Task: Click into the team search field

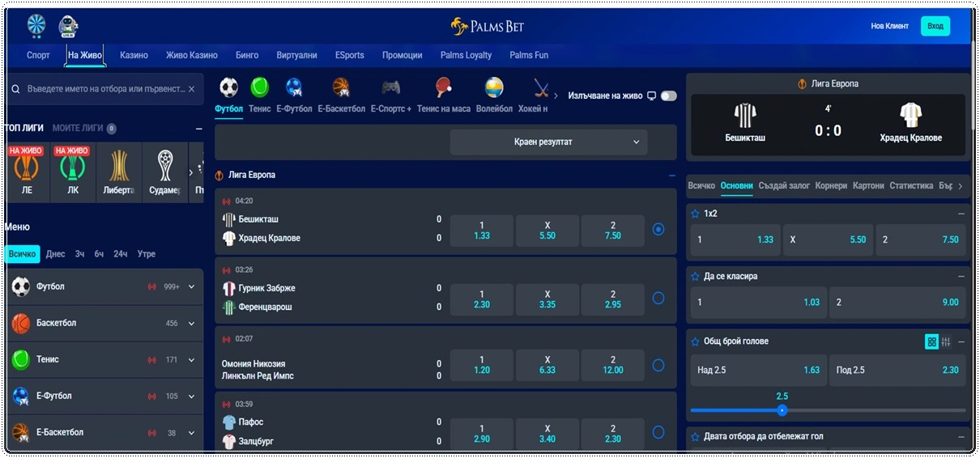Action: (x=104, y=89)
